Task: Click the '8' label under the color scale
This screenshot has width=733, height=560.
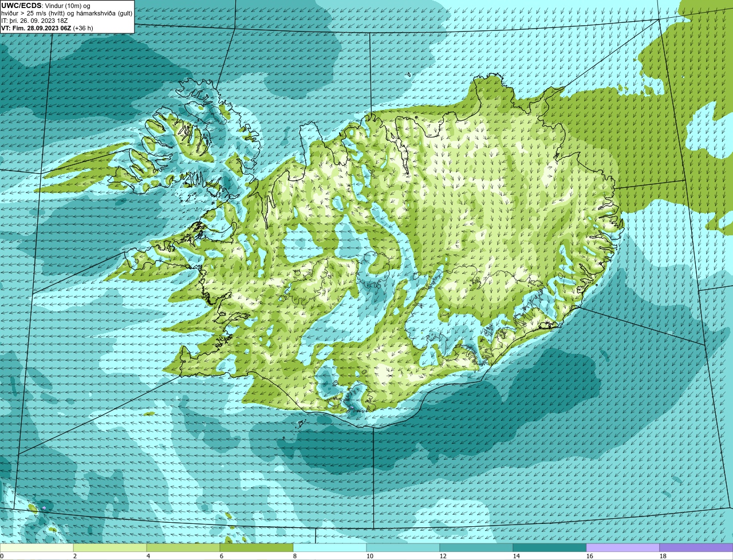Action: click(295, 556)
